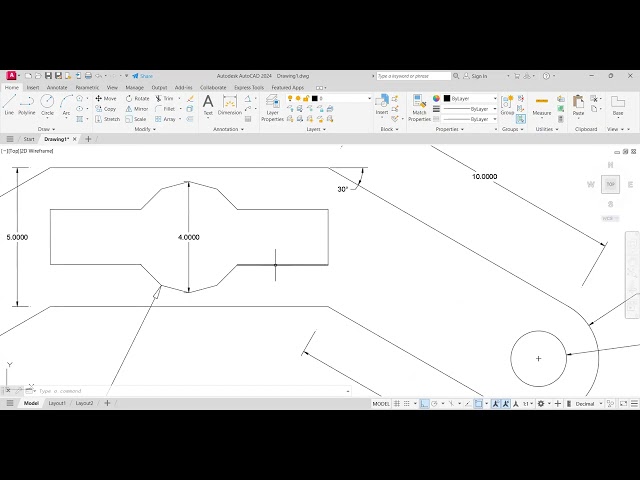Screen dimensions: 640x480
Task: Click the black ByLayer color box
Action: (447, 98)
